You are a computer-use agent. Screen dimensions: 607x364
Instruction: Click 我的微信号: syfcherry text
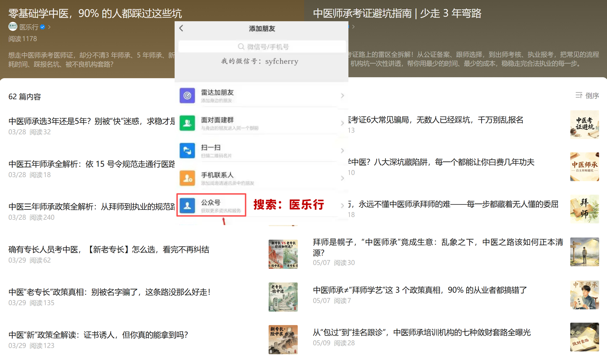[260, 61]
